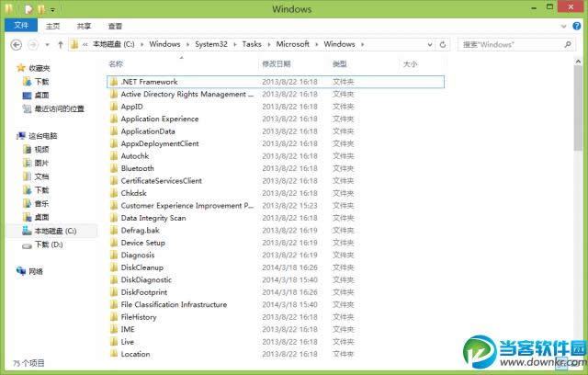Select the 音乐 library icon in sidebar
This screenshot has height=375, width=588.
click(27, 203)
